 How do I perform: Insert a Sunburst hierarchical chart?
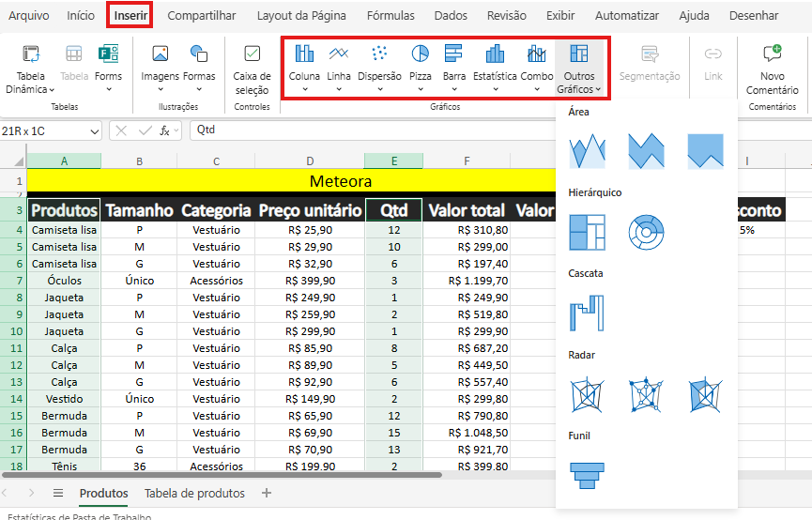coord(646,232)
